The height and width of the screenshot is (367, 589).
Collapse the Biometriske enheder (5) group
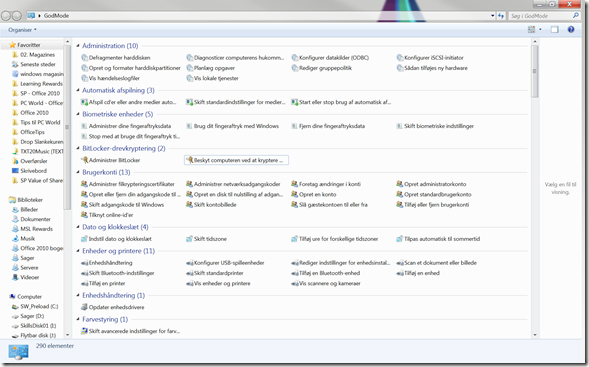tap(78, 114)
